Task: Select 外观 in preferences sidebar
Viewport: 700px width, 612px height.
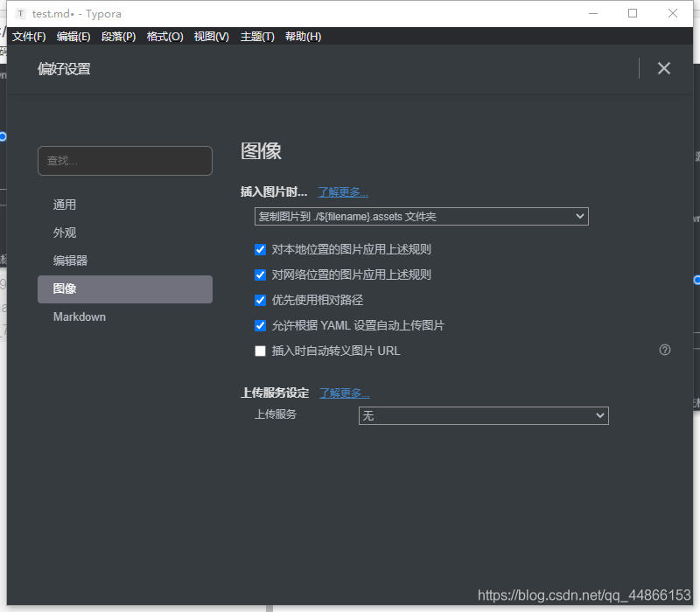Action: (125, 233)
